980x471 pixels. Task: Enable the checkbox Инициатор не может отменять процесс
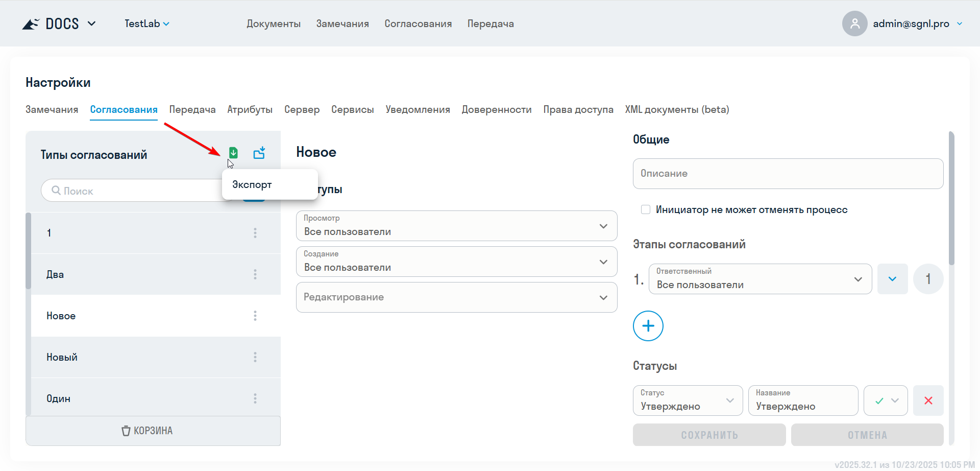645,209
